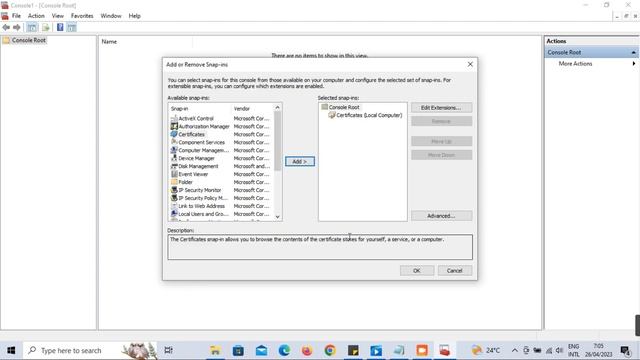The width and height of the screenshot is (640, 360).
Task: Expand More Actions submenu arrow
Action: point(633,64)
